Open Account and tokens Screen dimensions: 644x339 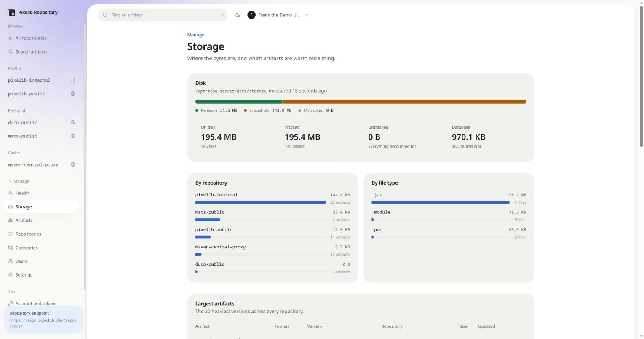pyautogui.click(x=42, y=303)
